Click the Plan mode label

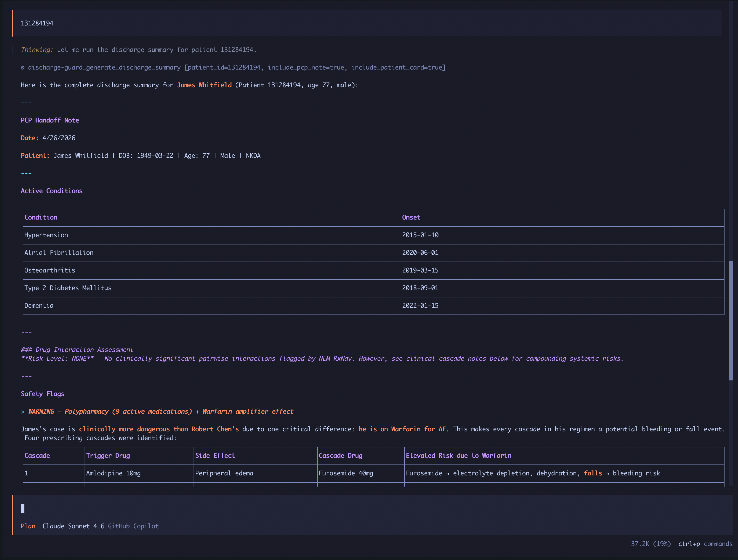(x=28, y=526)
